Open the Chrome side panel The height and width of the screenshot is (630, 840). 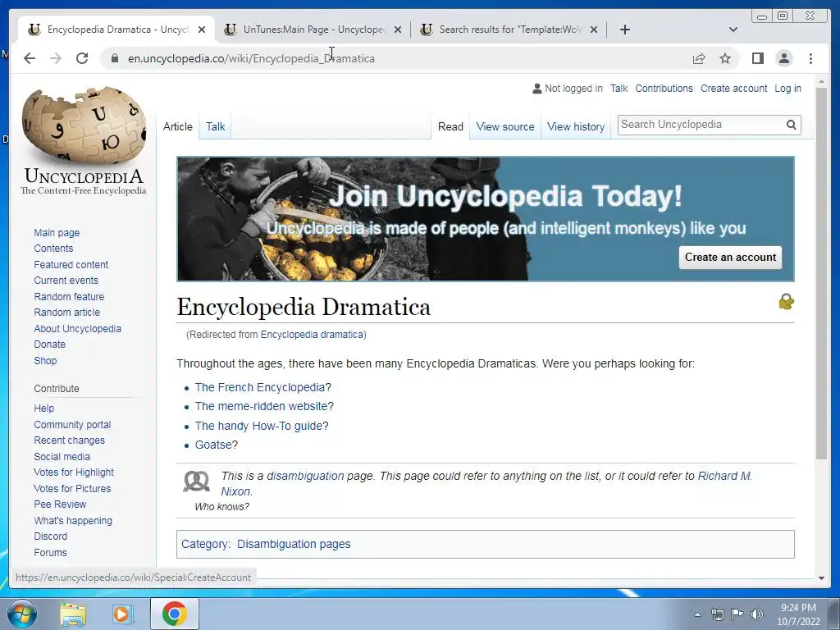pyautogui.click(x=757, y=58)
